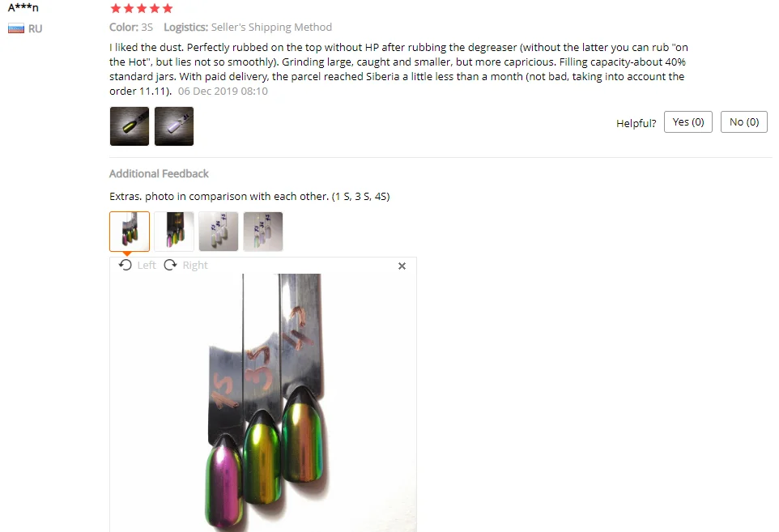Click the "Right" rotate label

(x=194, y=266)
